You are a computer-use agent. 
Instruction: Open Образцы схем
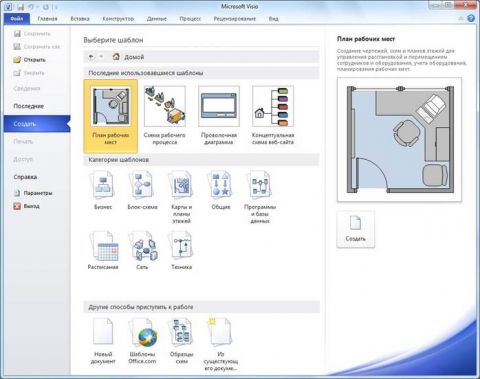point(181,341)
